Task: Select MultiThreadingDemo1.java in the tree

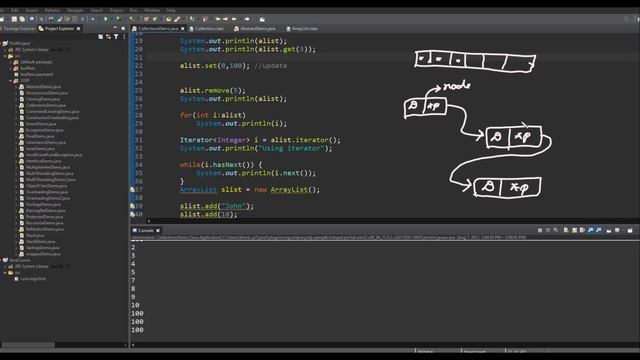Action: click(51, 180)
